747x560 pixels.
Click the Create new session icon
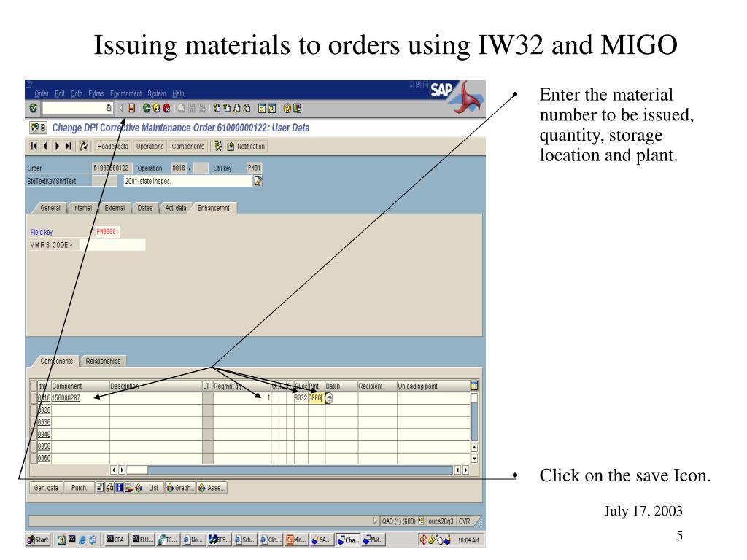pos(262,108)
